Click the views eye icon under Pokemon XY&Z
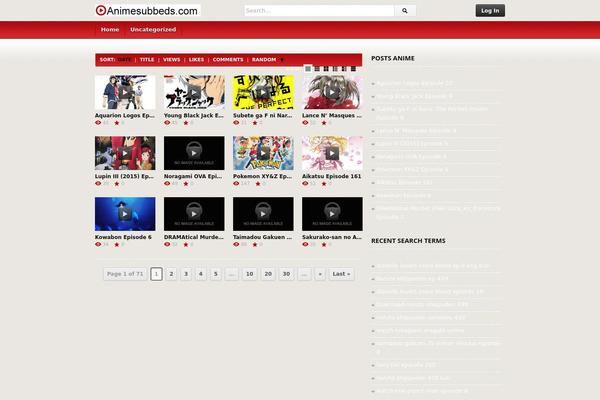600x400 pixels. 236,184
